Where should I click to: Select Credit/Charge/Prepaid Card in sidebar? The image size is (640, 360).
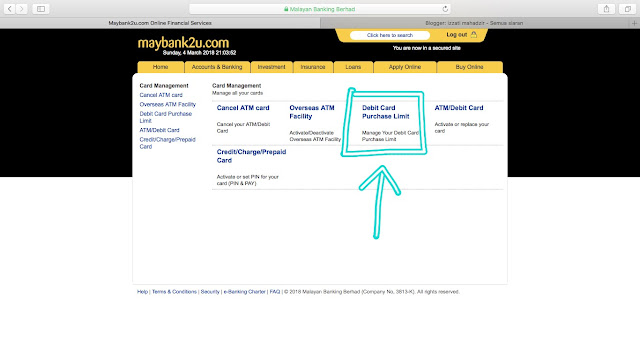pyautogui.click(x=167, y=143)
